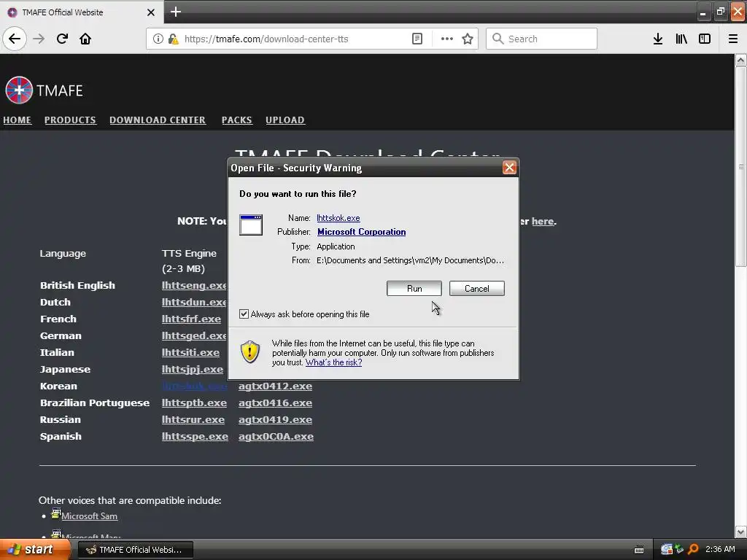Viewport: 747px width, 560px height.
Task: Click the 2:36 AM taskbar clock
Action: [x=720, y=550]
